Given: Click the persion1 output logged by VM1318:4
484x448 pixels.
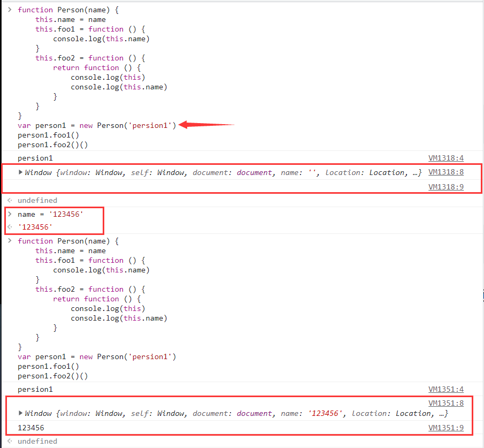Looking at the screenshot, I should coord(35,158).
